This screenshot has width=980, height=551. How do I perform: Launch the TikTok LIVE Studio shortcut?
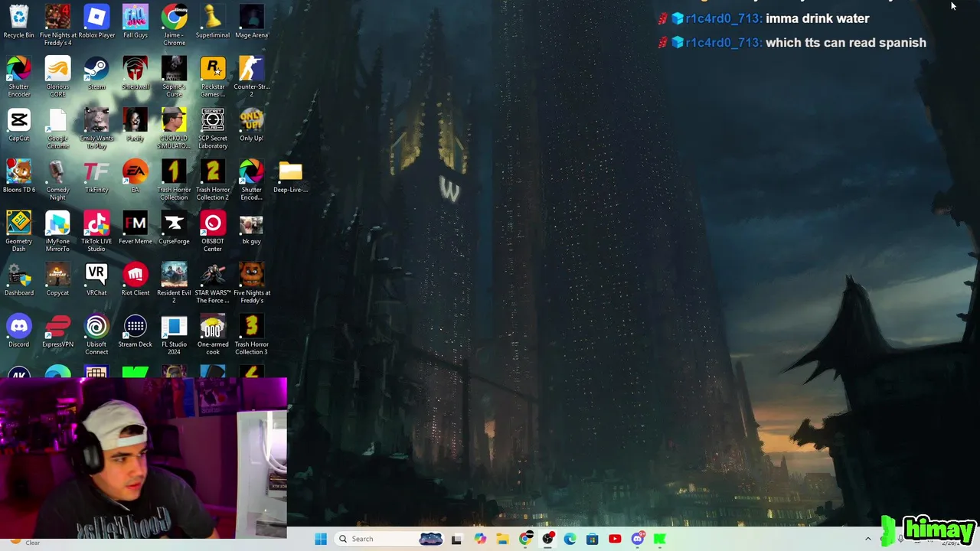click(x=96, y=231)
